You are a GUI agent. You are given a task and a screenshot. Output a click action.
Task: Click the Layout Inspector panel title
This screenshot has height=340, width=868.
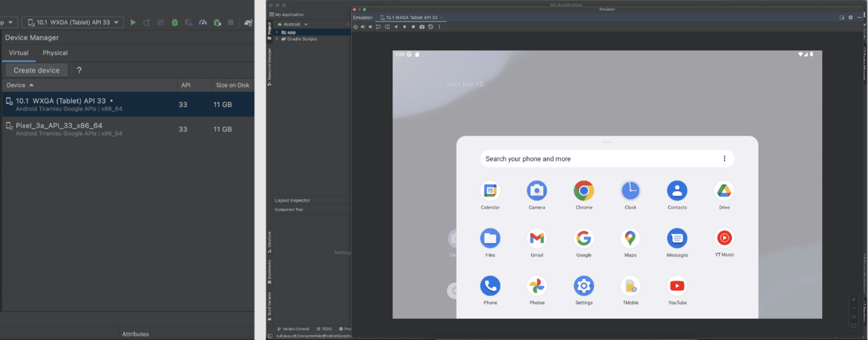[x=292, y=200]
